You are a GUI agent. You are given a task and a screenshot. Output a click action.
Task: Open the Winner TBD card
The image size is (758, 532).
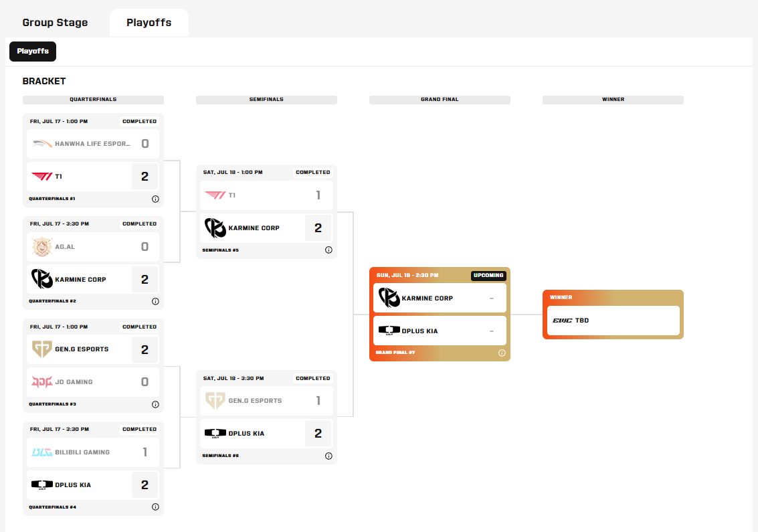click(x=613, y=320)
